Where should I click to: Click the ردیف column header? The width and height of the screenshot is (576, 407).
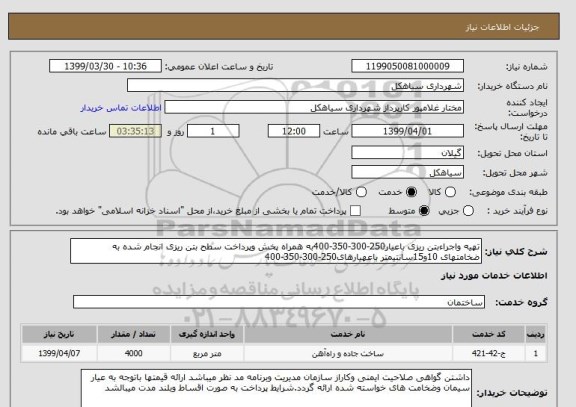[536, 334]
